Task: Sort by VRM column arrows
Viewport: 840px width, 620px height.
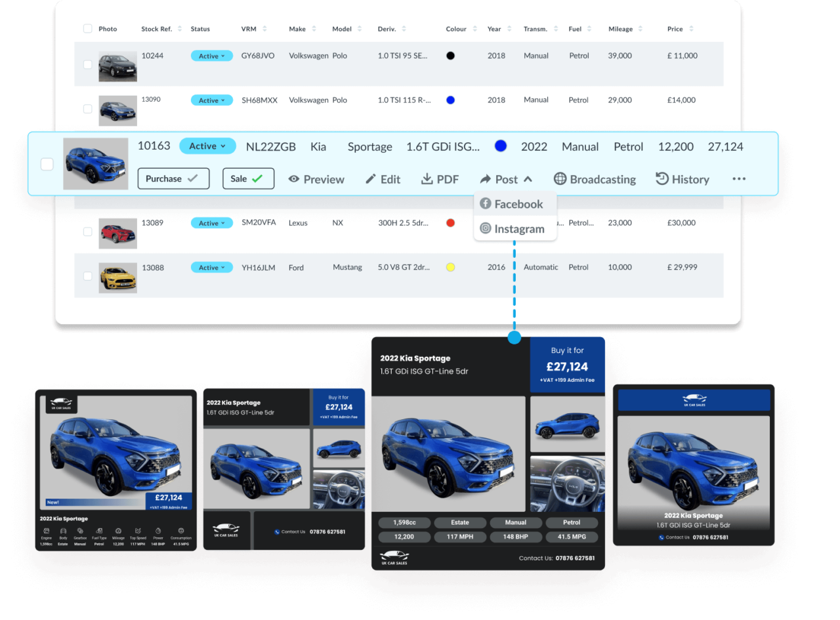Action: point(264,29)
